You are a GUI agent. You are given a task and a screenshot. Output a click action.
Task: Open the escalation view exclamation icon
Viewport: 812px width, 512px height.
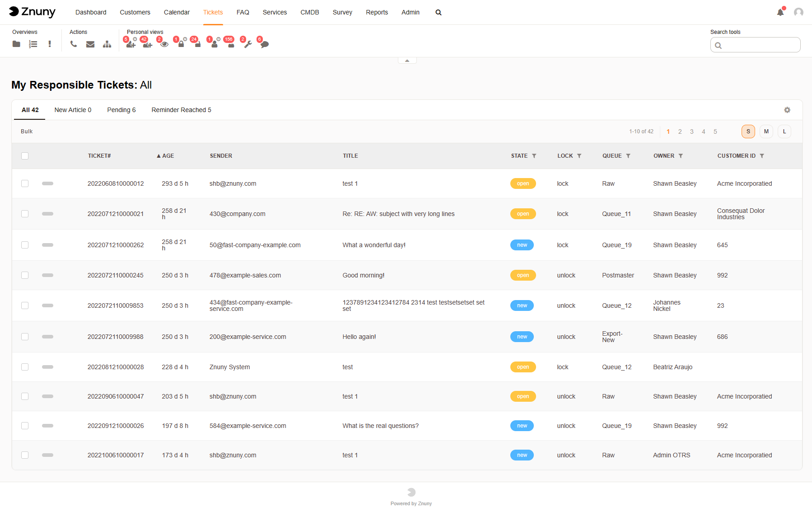tap(50, 44)
